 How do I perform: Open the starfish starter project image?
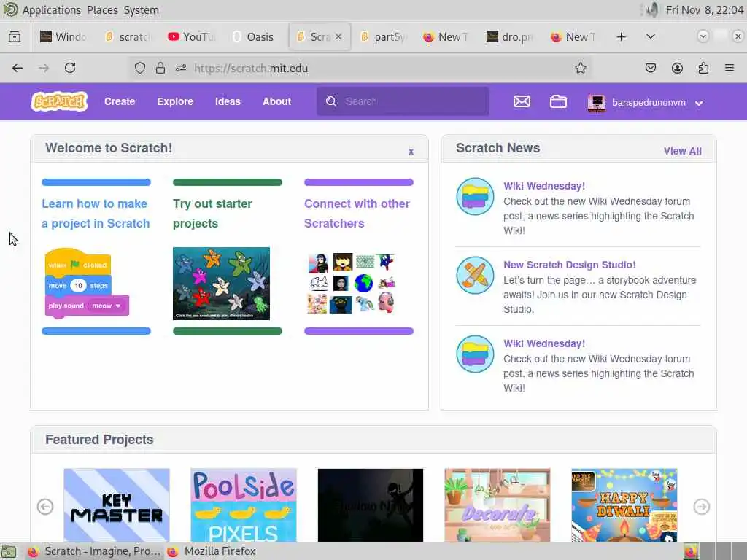point(221,284)
